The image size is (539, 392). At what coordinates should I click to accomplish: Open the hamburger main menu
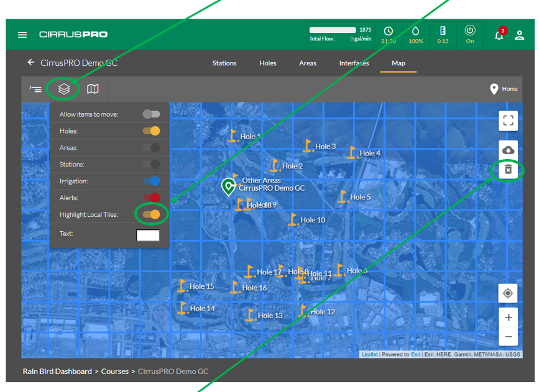point(22,35)
